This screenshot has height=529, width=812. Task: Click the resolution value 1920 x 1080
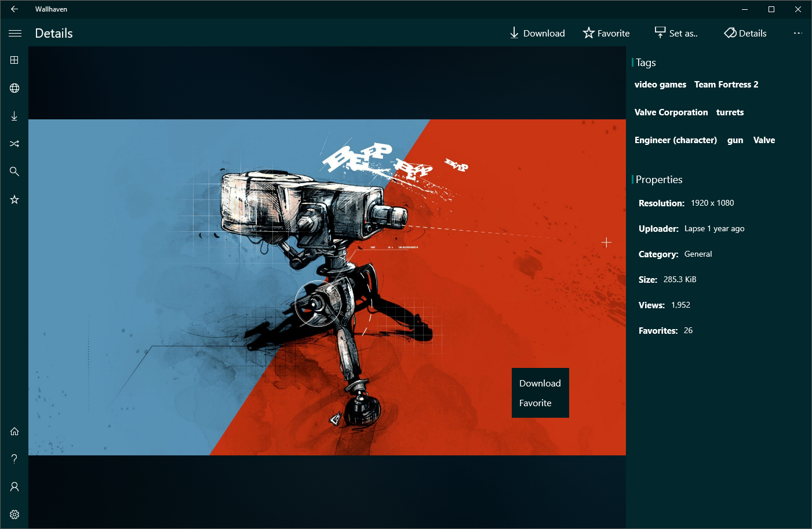tap(712, 203)
